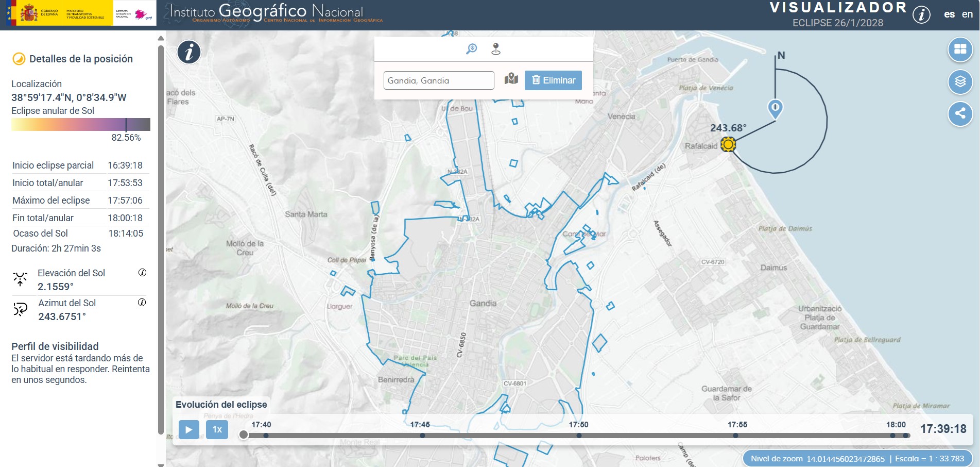Select 'Máximo del eclipse' row
The image size is (980, 467).
click(80, 201)
